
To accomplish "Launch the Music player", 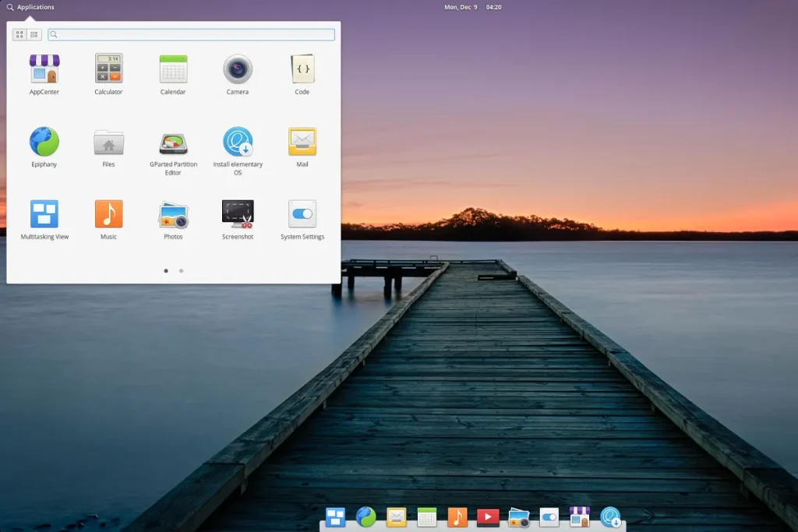I will 108,211.
